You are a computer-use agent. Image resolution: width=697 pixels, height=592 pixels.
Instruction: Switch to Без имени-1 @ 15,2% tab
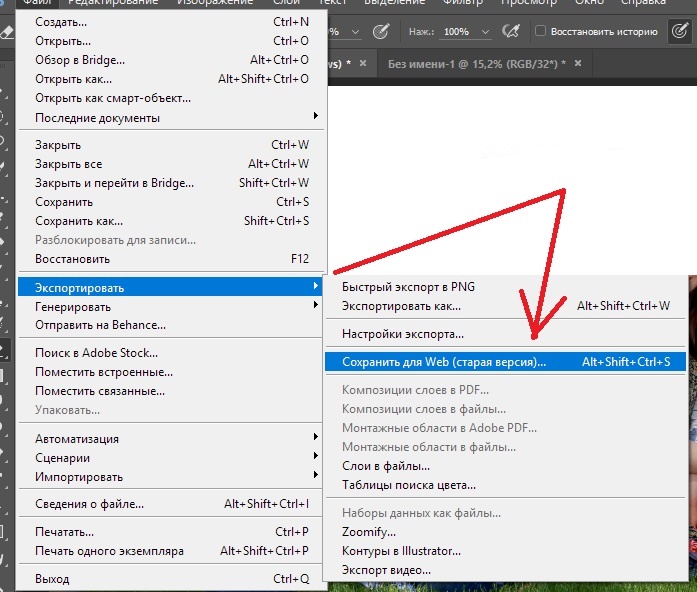click(x=477, y=64)
